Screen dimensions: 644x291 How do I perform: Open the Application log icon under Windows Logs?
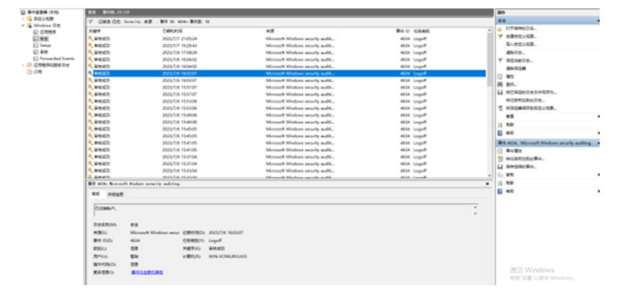click(35, 32)
